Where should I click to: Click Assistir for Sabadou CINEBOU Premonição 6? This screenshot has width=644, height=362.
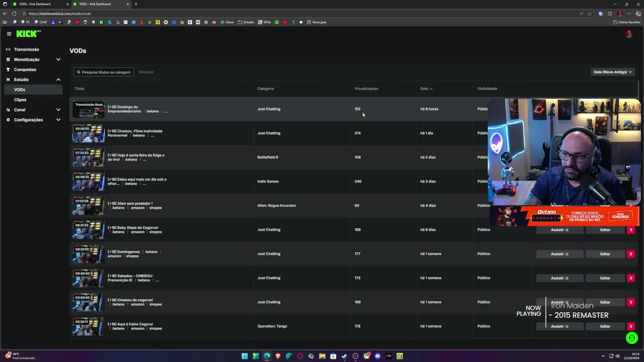tap(559, 278)
